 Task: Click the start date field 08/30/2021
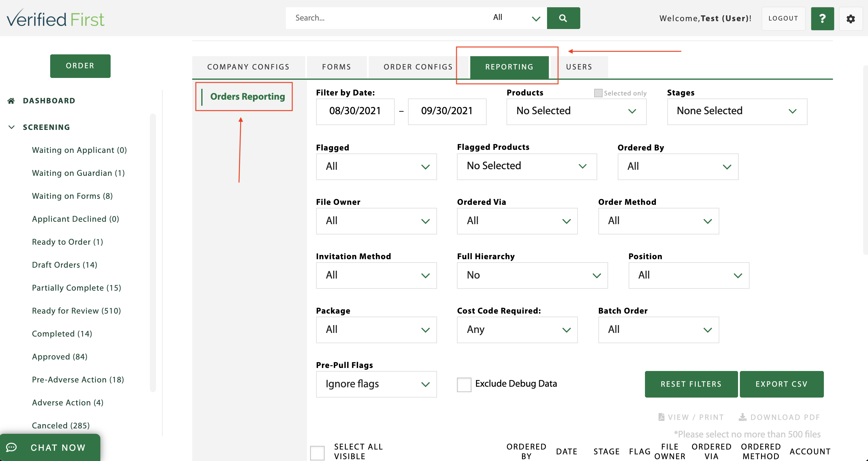coord(355,111)
